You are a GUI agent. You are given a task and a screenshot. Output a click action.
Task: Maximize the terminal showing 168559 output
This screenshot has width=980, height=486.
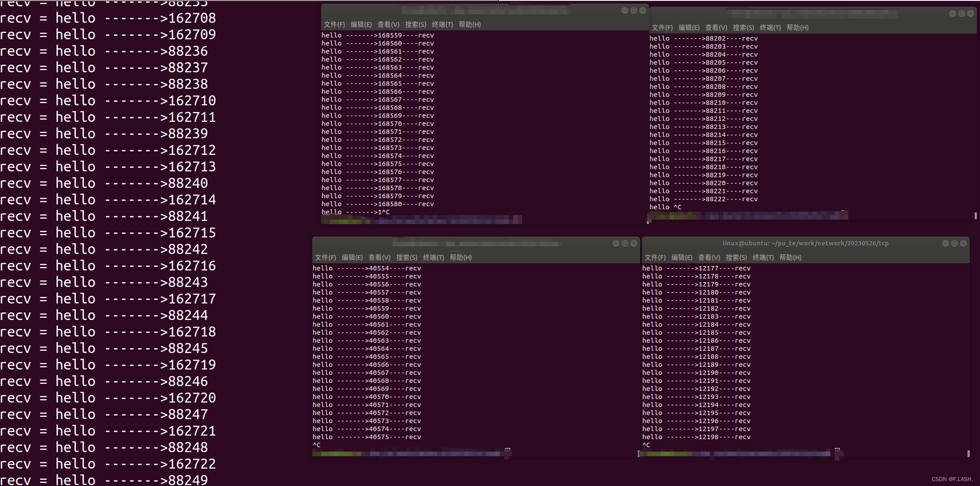(633, 10)
